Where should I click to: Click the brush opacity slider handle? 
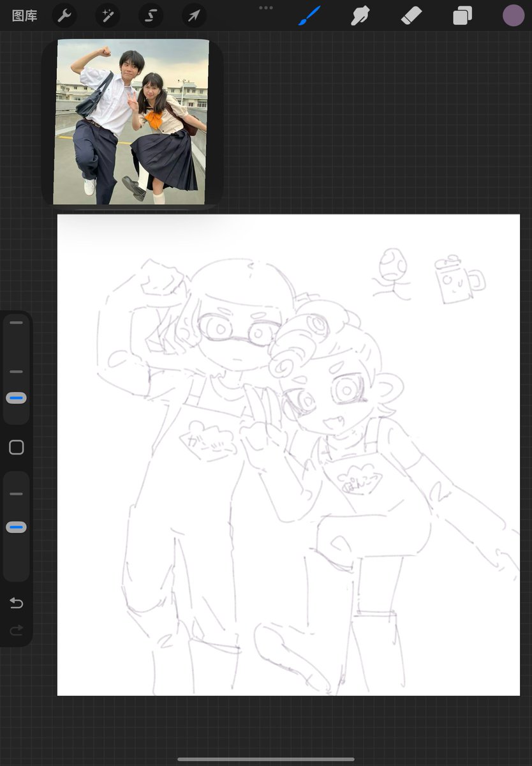tap(16, 527)
